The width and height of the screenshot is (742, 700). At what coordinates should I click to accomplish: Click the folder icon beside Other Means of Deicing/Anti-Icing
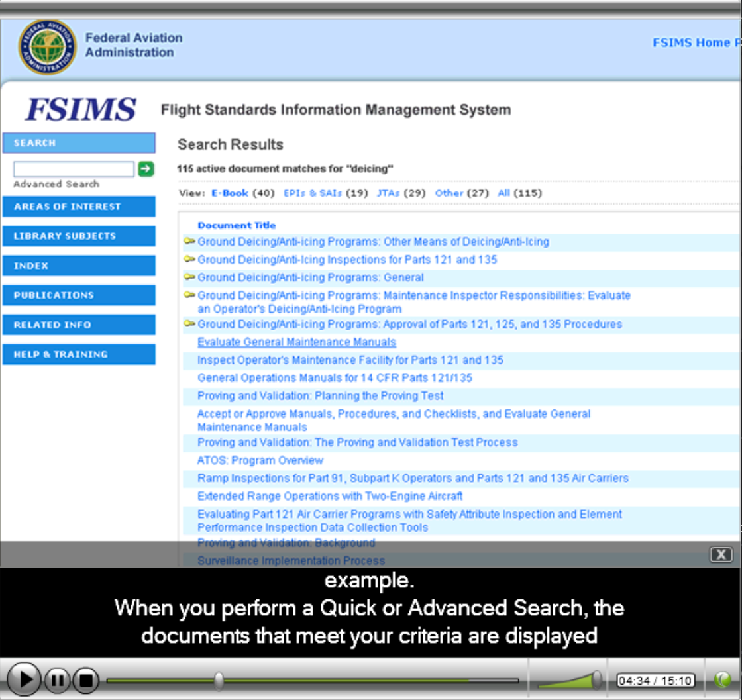click(189, 241)
